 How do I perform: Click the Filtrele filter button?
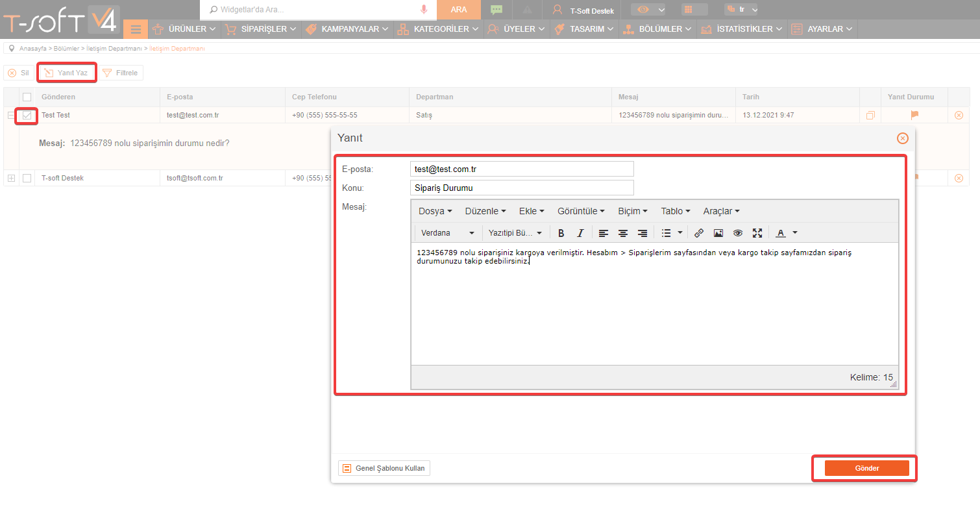[x=121, y=73]
